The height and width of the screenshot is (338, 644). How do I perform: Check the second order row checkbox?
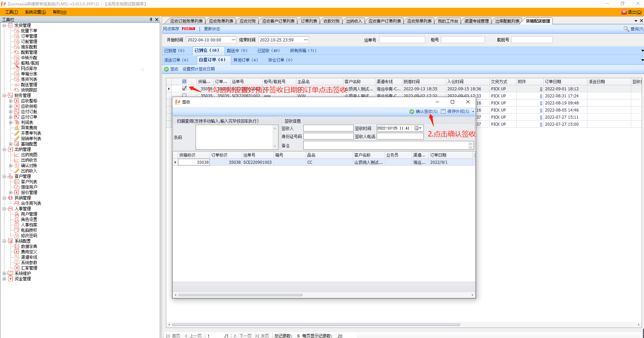184,96
